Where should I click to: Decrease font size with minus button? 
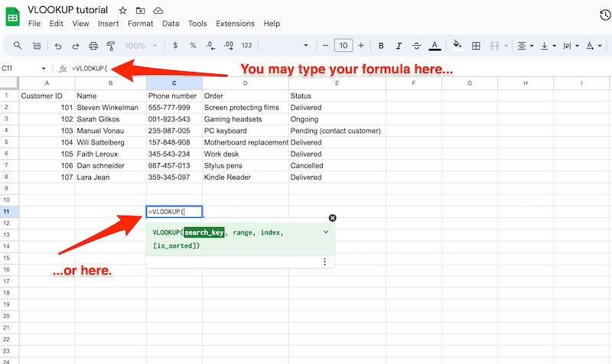tap(325, 45)
